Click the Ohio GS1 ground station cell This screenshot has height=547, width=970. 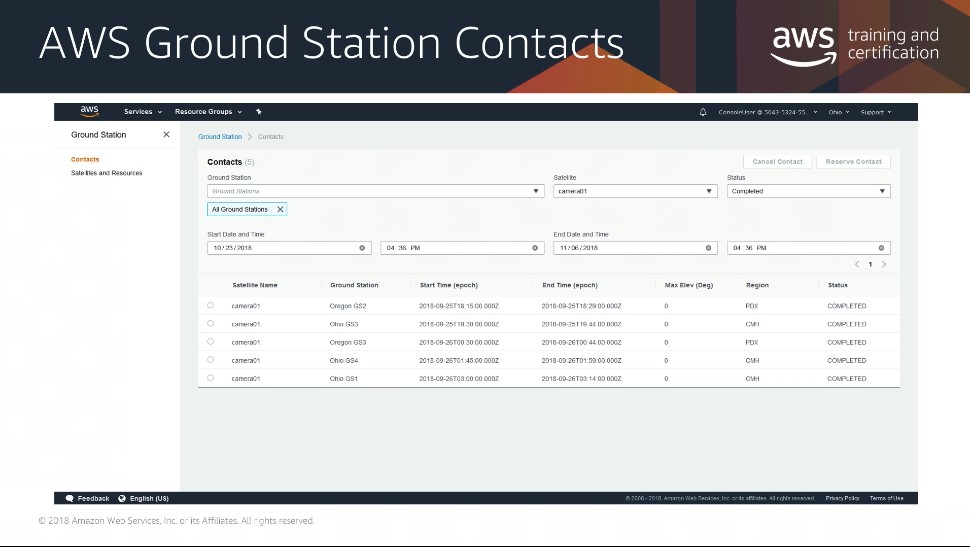343,378
